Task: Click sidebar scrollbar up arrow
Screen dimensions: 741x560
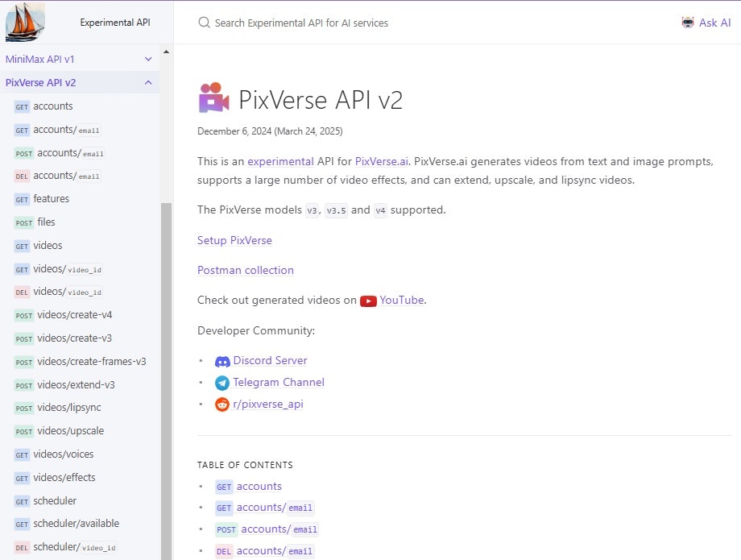Action: (166, 52)
